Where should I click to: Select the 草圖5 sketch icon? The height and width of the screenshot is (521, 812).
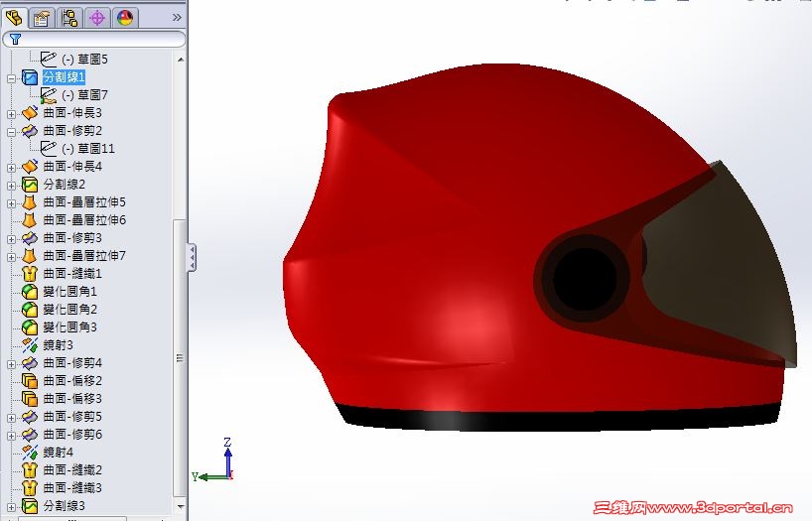[x=49, y=59]
